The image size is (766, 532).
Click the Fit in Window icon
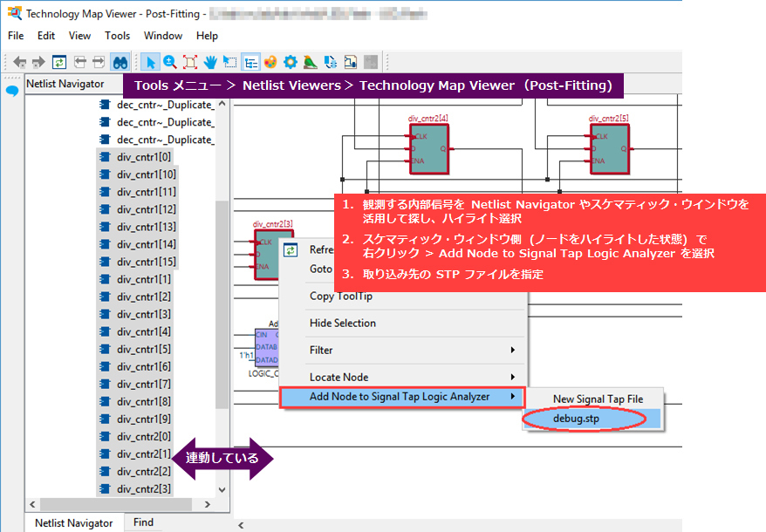point(190,62)
